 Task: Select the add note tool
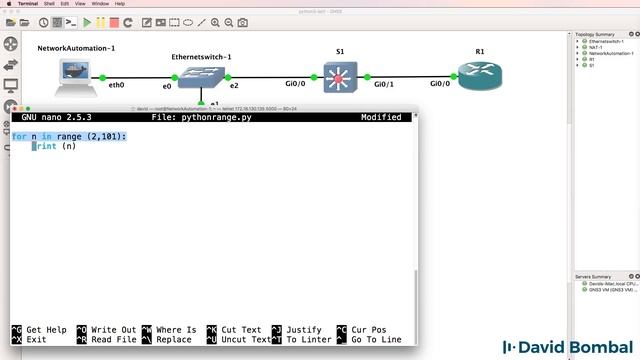tap(147, 22)
